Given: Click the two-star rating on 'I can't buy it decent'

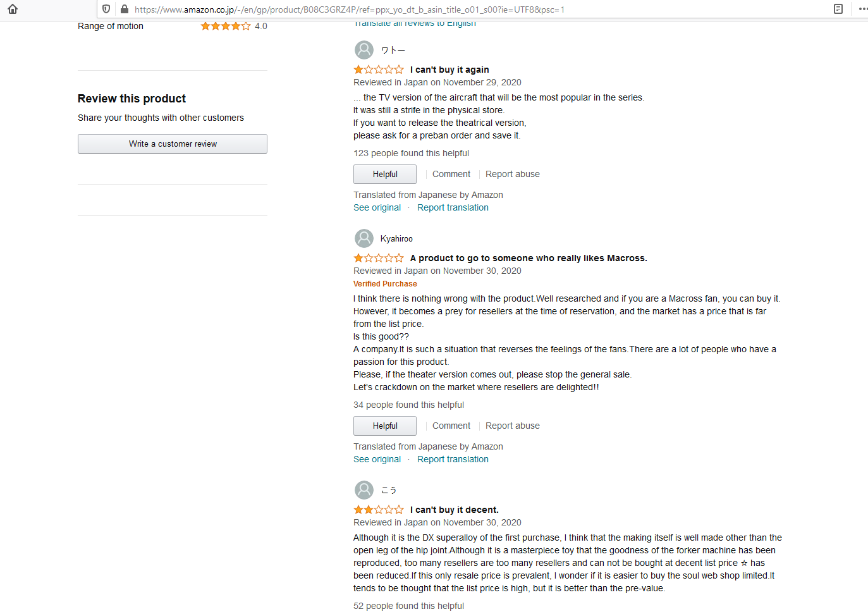Looking at the screenshot, I should [379, 510].
